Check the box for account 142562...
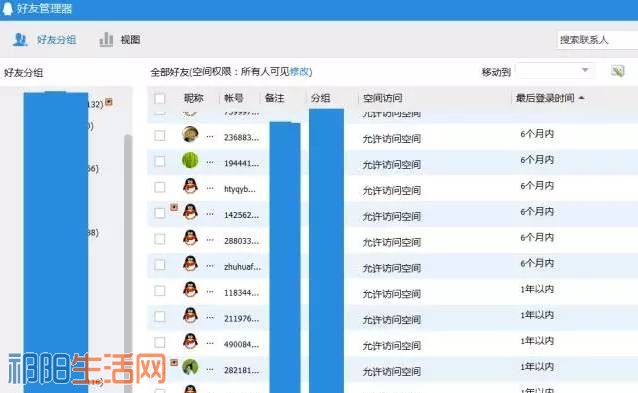 [x=160, y=213]
